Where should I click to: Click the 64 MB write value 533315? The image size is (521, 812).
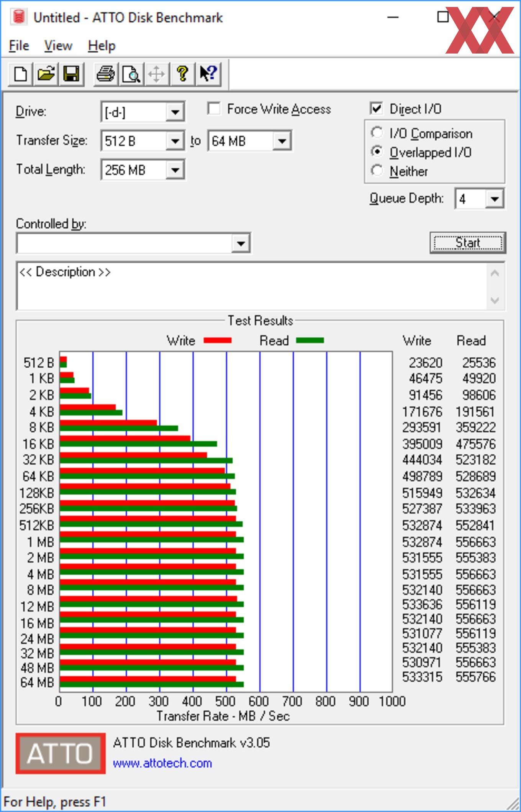pos(422,677)
